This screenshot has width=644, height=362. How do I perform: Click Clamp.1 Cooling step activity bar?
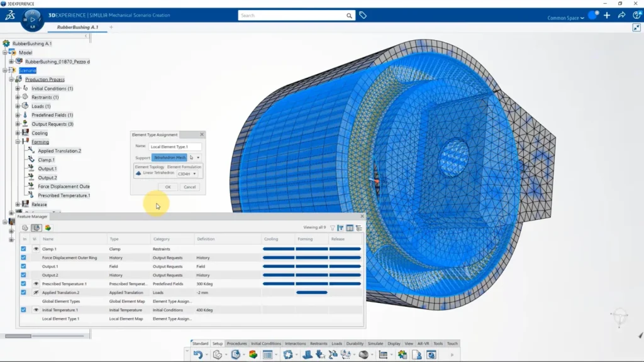(x=279, y=249)
